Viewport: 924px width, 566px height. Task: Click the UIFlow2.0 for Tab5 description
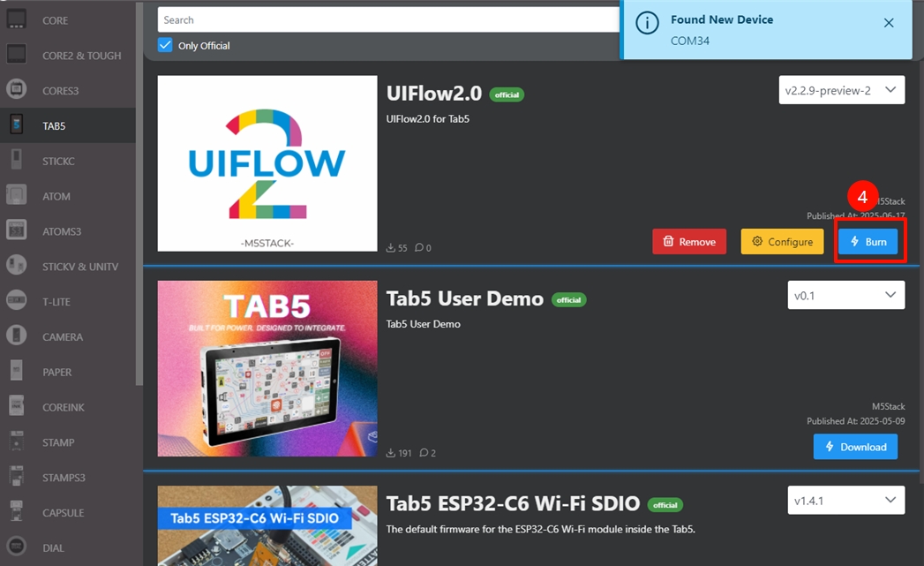pyautogui.click(x=428, y=118)
